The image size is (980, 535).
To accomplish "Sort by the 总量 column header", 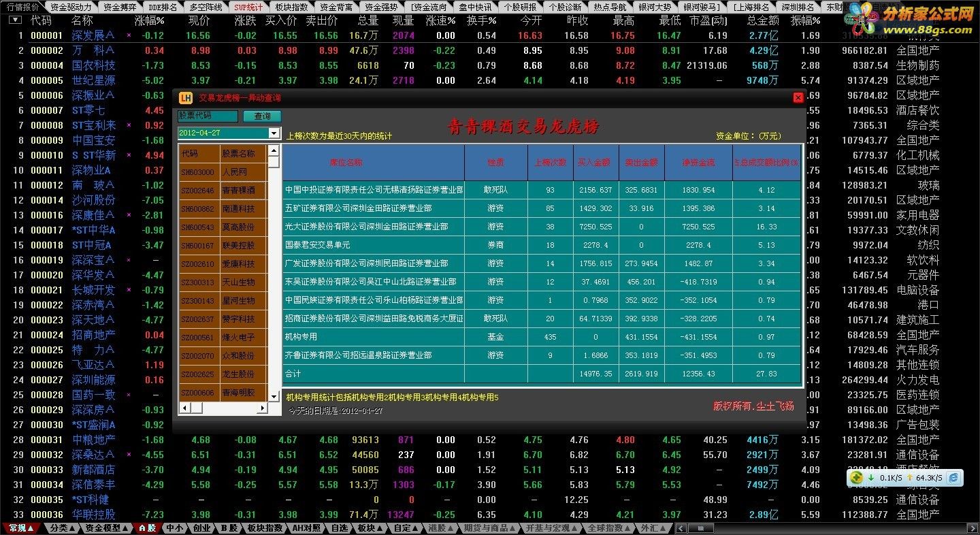I will [368, 21].
